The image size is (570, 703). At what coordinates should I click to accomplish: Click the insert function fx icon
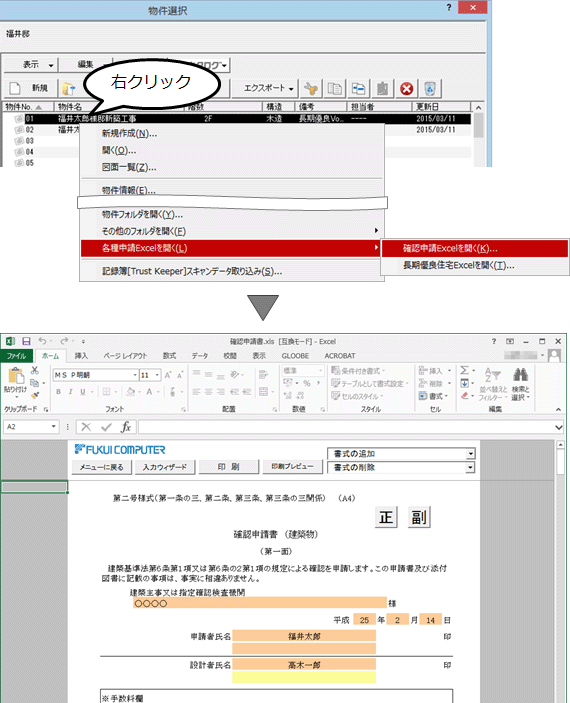coord(126,427)
